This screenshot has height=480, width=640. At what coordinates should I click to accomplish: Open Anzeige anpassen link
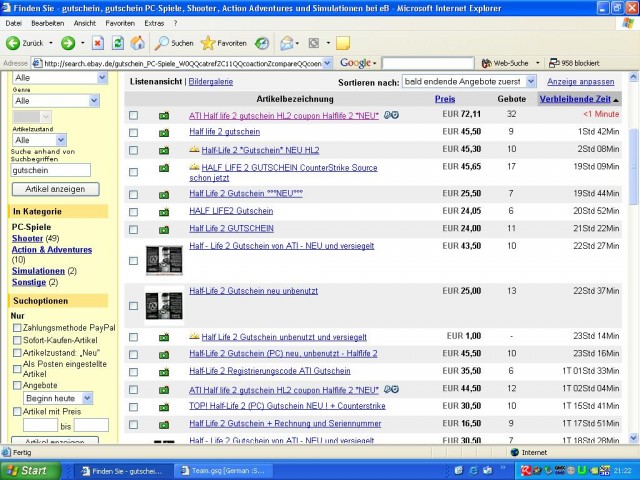[580, 82]
